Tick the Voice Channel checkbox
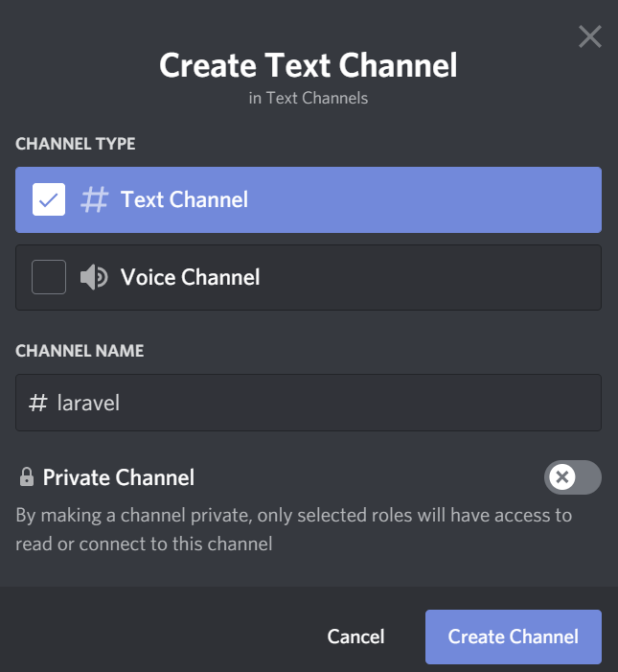Viewport: 618px width, 672px height. tap(49, 277)
